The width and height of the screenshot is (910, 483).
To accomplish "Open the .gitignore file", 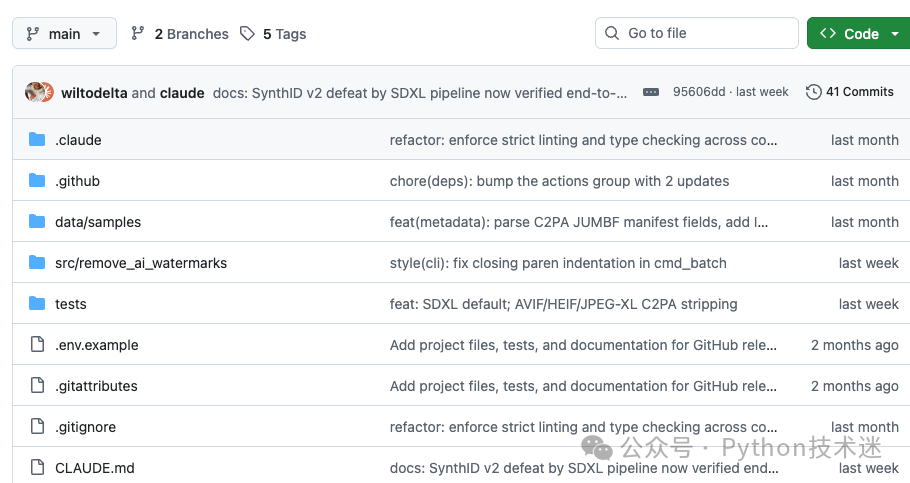I will pos(85,427).
